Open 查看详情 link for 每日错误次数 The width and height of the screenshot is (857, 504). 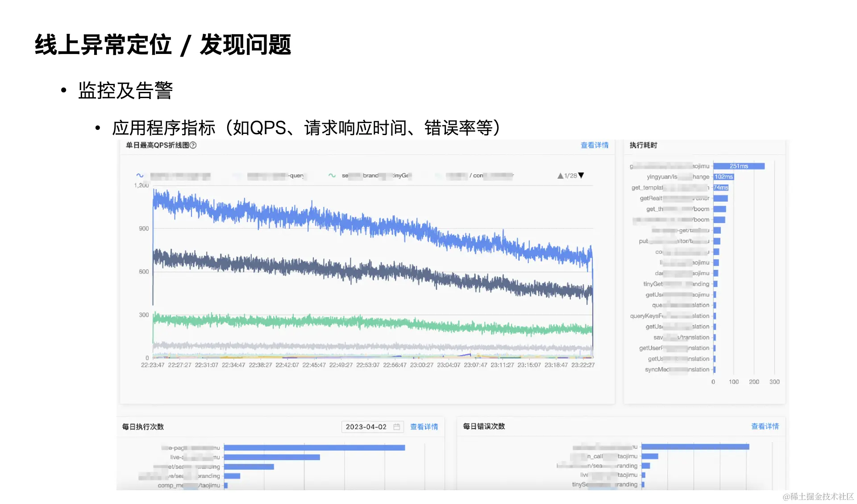click(765, 426)
